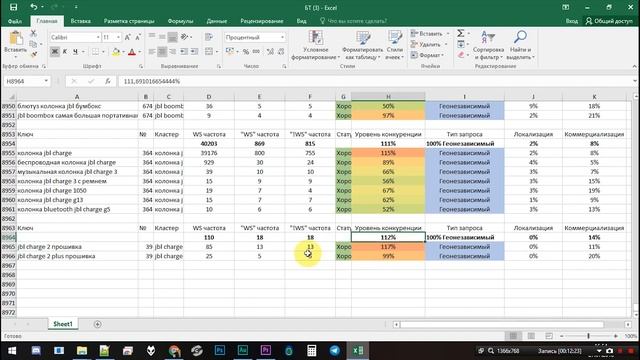The width and height of the screenshot is (640, 360).
Task: Open Sort and Filter (Сортировка и фильтр)
Action: coord(488,45)
